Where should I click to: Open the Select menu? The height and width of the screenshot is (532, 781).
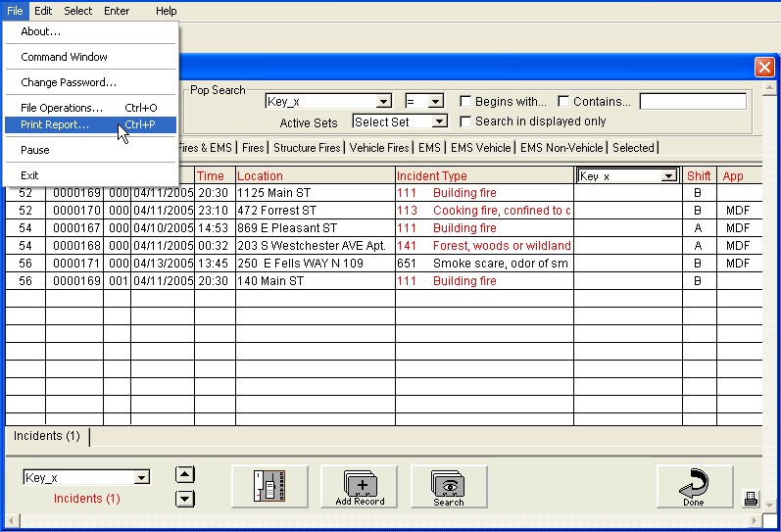click(77, 11)
